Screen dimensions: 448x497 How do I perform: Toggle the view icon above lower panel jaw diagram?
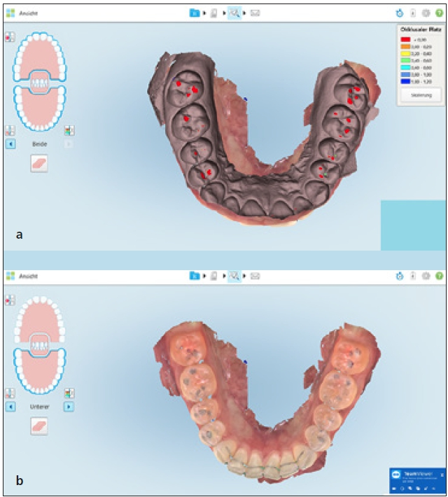click(x=10, y=300)
